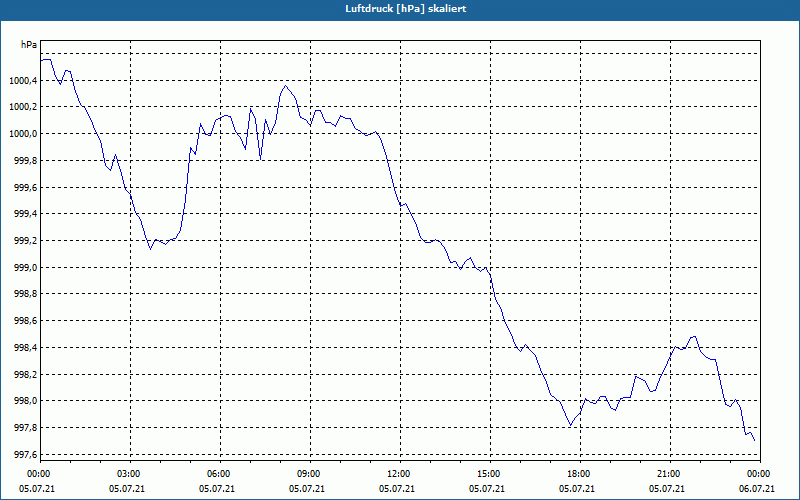Select the 997,6 axis value

coord(25,455)
